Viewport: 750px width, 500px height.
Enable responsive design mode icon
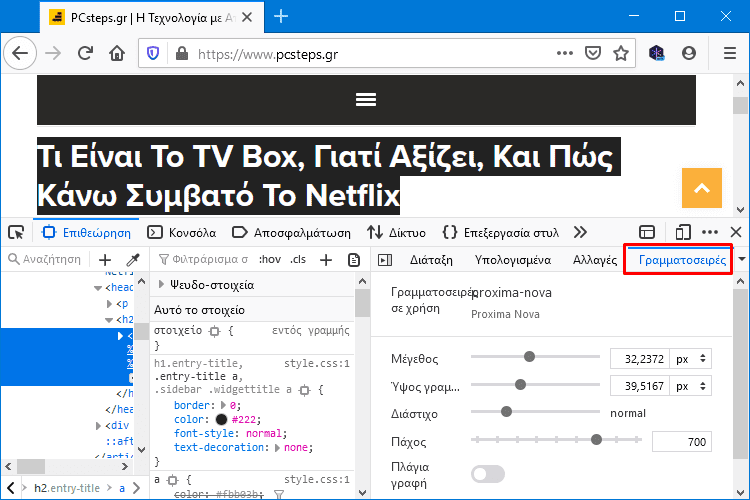click(x=683, y=233)
